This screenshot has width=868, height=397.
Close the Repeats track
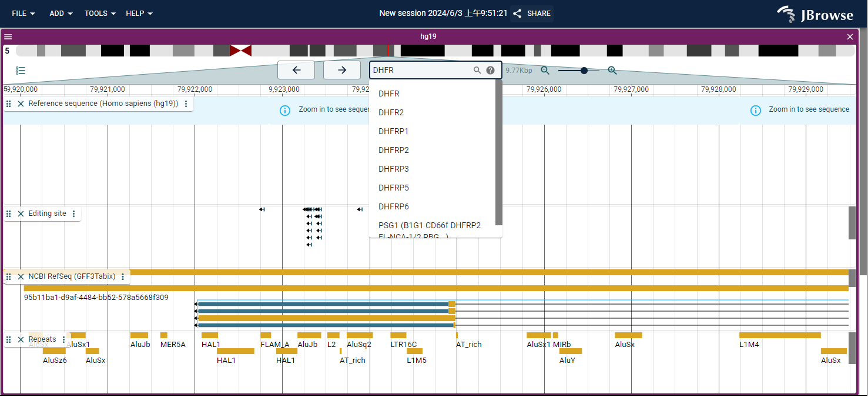pos(21,340)
